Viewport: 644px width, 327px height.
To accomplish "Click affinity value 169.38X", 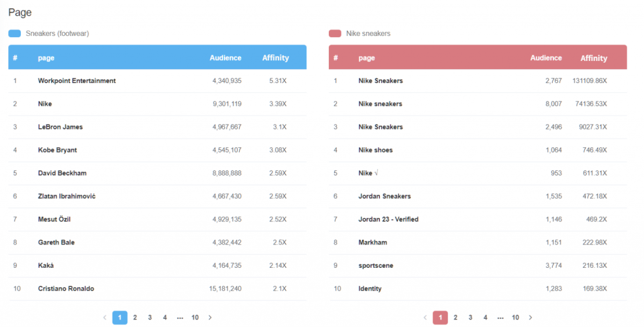I will pyautogui.click(x=595, y=289).
